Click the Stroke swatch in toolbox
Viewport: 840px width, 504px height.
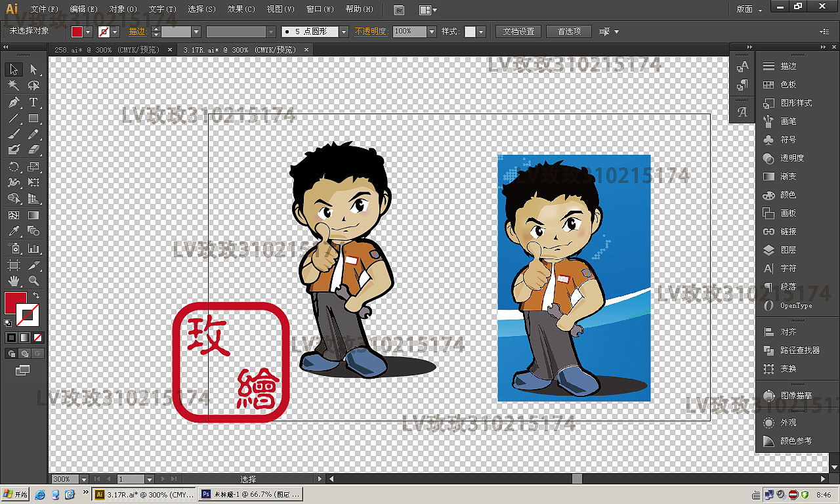pyautogui.click(x=28, y=316)
